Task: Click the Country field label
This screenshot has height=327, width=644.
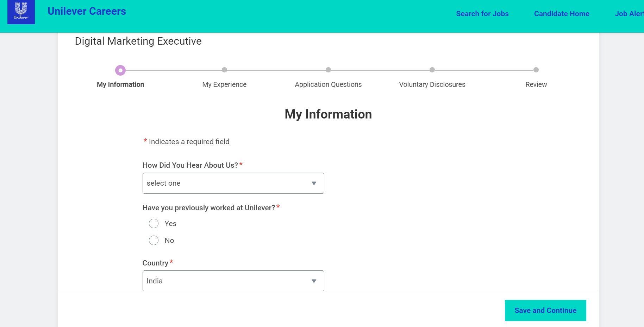Action: coord(155,263)
